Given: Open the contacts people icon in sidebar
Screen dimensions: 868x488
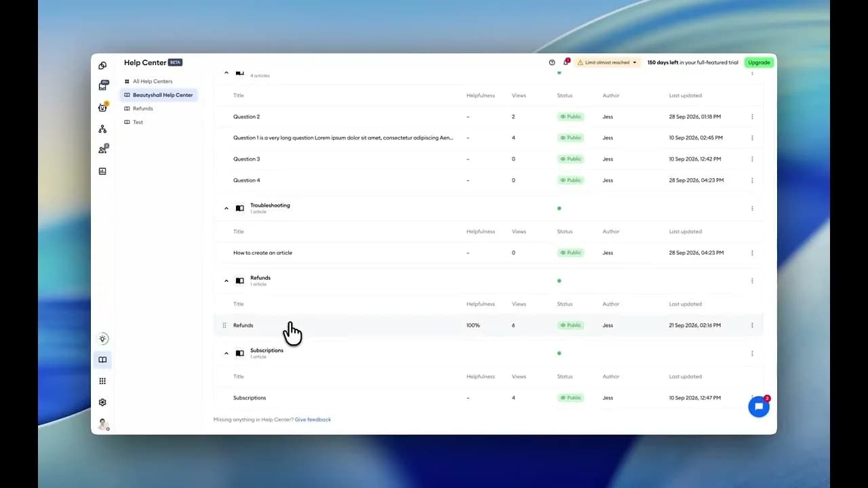Looking at the screenshot, I should (x=102, y=150).
